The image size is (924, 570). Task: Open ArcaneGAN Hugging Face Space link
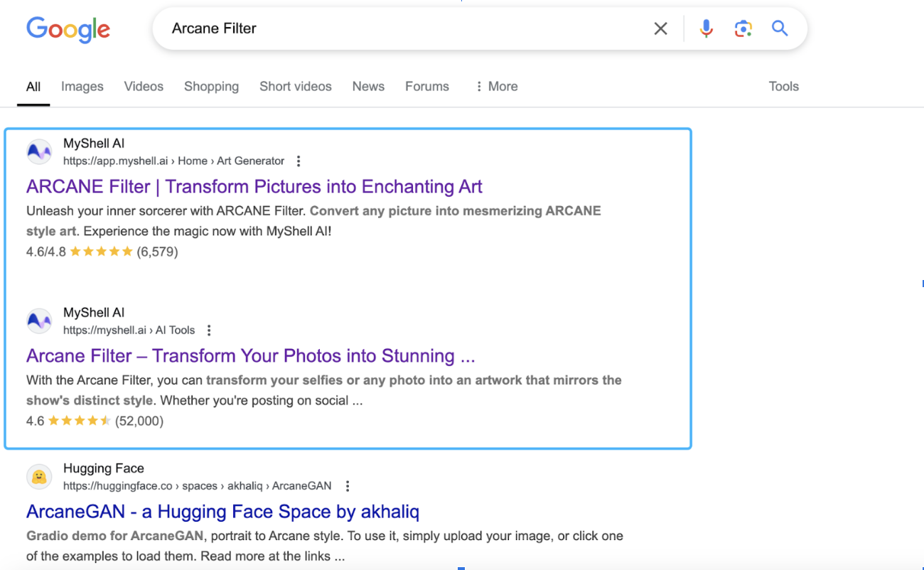(x=222, y=512)
